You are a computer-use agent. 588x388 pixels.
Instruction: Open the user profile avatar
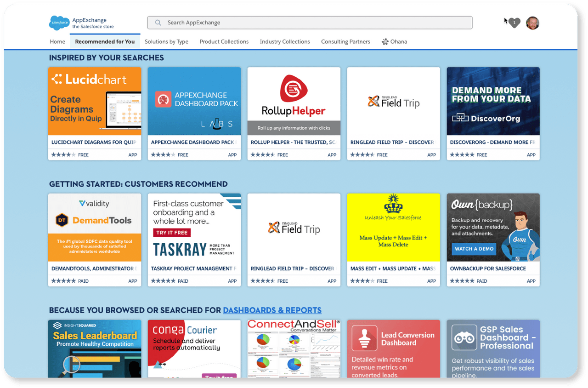pos(532,23)
